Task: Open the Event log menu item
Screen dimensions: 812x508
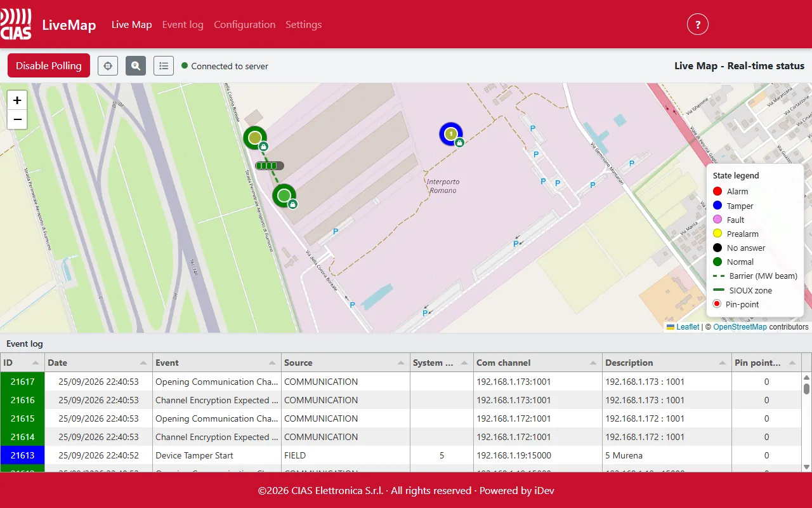Action: pos(183,24)
